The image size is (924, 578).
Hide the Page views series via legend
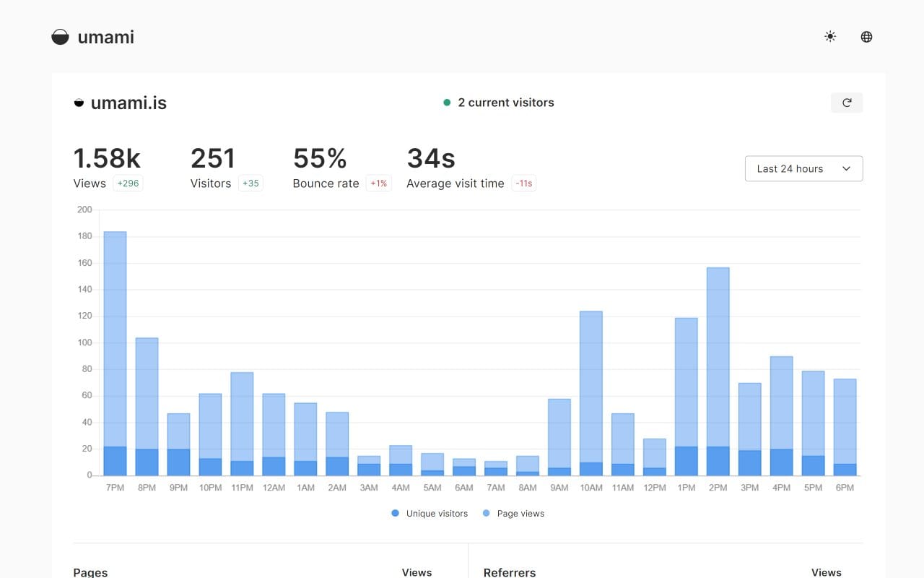(513, 513)
